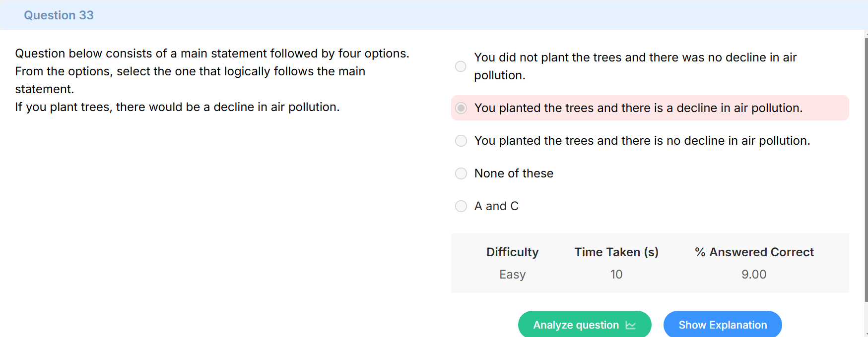
Task: Choose the 'None of these' radio button
Action: click(461, 173)
